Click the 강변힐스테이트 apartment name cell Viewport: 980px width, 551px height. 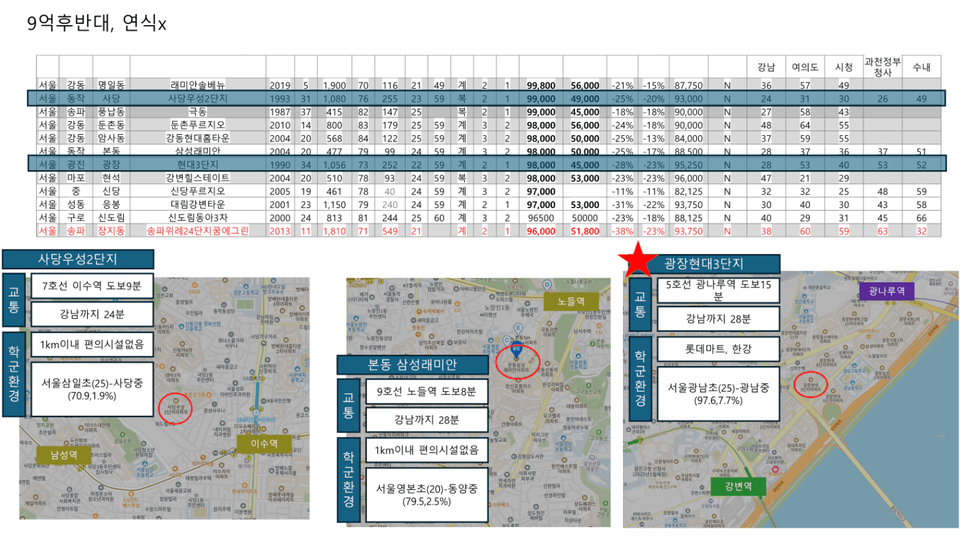198,178
